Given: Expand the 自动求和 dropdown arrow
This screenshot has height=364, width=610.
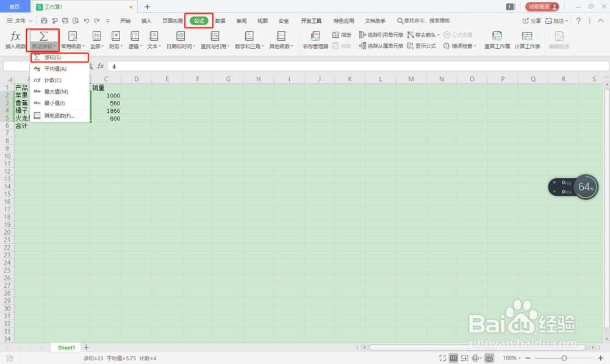Looking at the screenshot, I should tap(54, 47).
